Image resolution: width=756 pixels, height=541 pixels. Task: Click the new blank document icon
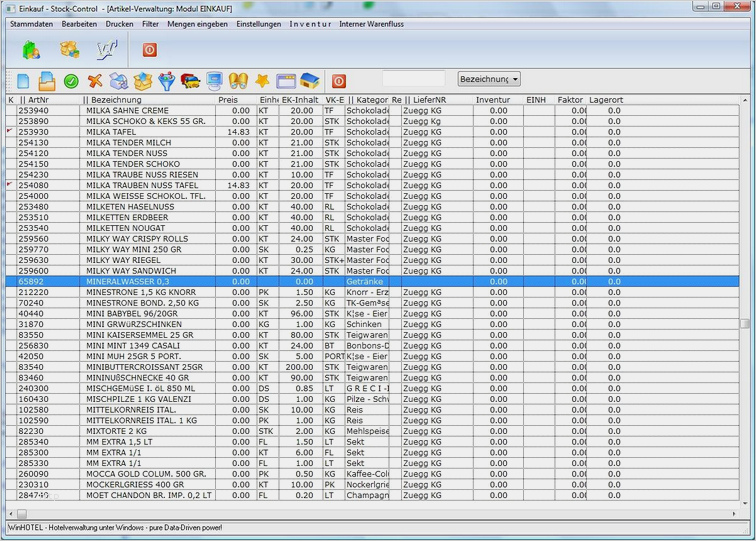tap(22, 81)
